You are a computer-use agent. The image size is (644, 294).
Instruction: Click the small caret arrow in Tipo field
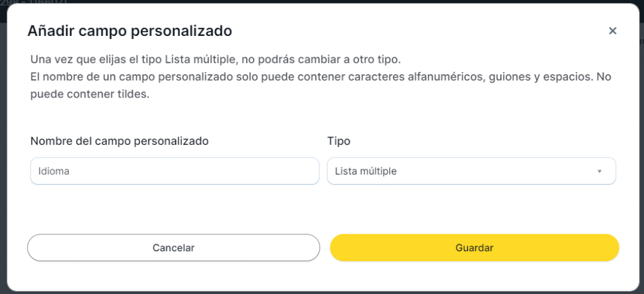pos(599,171)
